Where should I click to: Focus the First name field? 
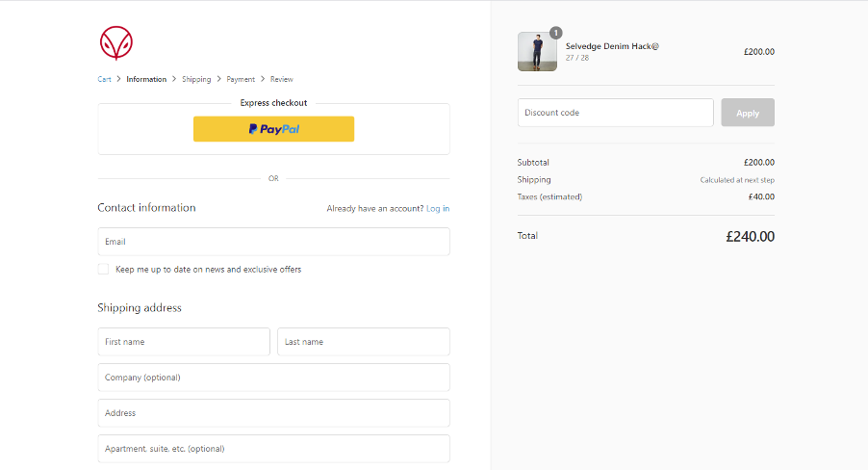[x=184, y=342]
